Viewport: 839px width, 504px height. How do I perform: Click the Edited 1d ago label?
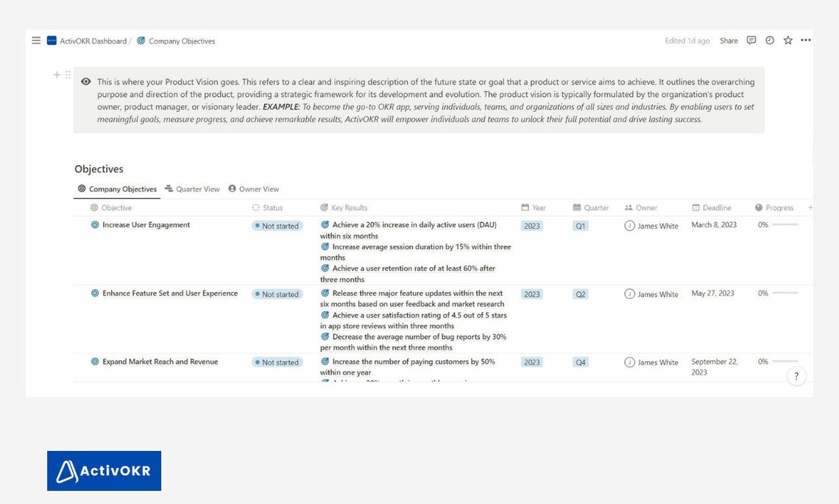pos(687,40)
